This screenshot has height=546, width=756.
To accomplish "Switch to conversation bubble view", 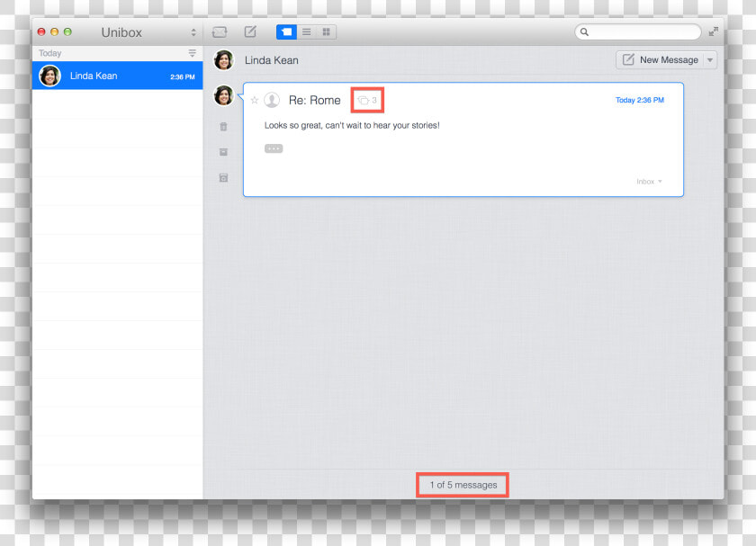I will pos(286,32).
